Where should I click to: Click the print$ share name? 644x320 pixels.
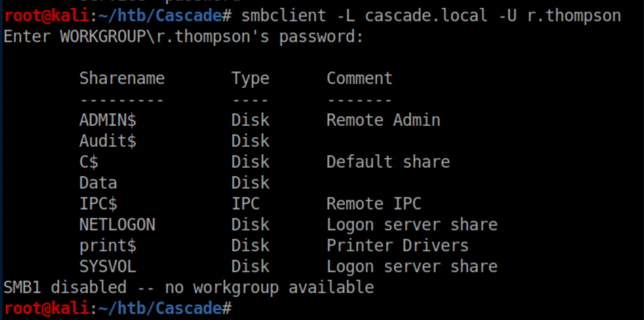pos(108,245)
